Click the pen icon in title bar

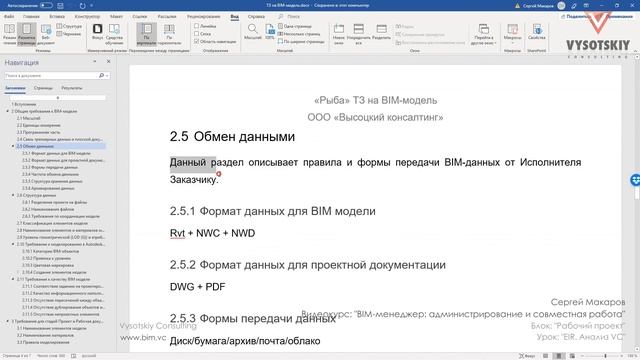574,6
